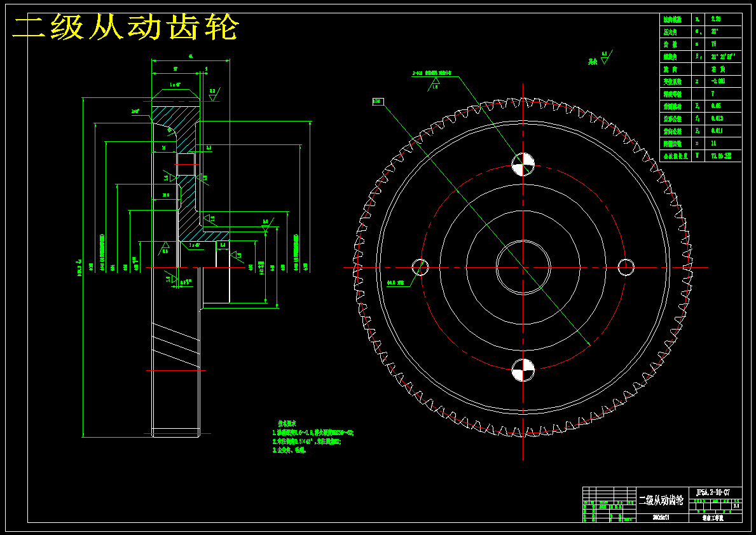Click the module value 2.25
Viewport: 756px width, 535px height.
[x=716, y=19]
